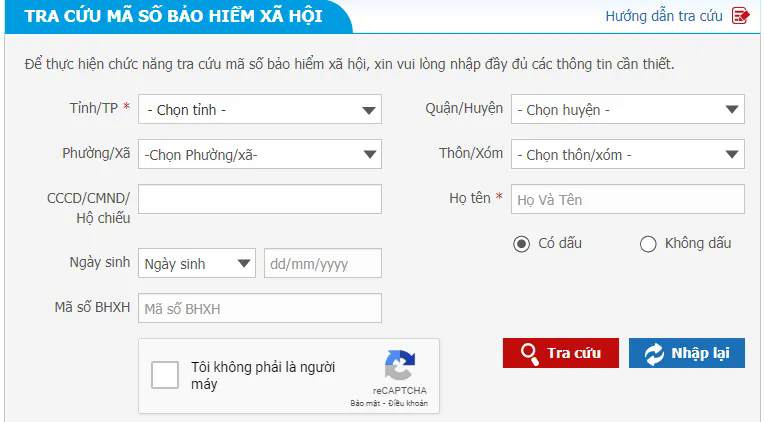Screen dimensions: 764x422
Task: Check the Tôi không phải là người máy box
Action: 165,375
